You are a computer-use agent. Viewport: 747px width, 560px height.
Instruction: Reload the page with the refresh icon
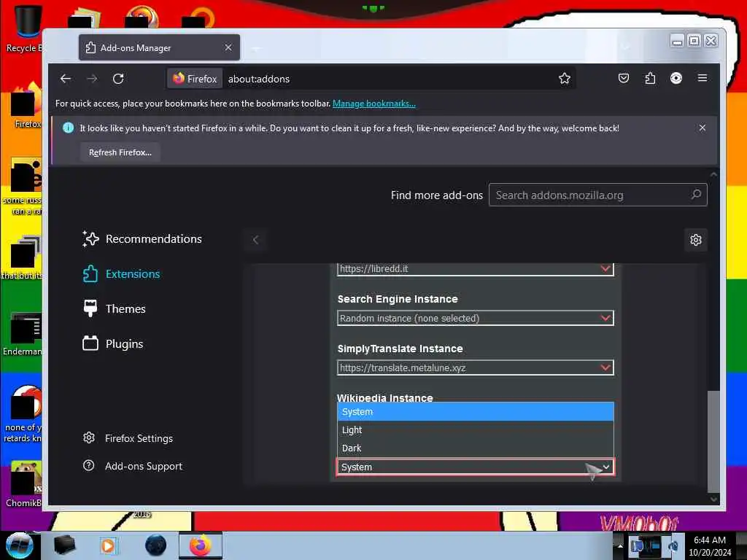tap(118, 79)
